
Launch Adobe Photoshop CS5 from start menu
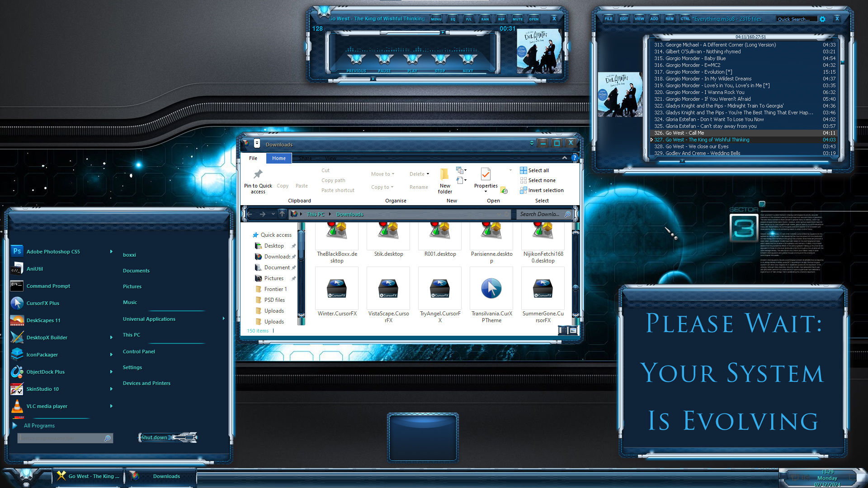(53, 252)
